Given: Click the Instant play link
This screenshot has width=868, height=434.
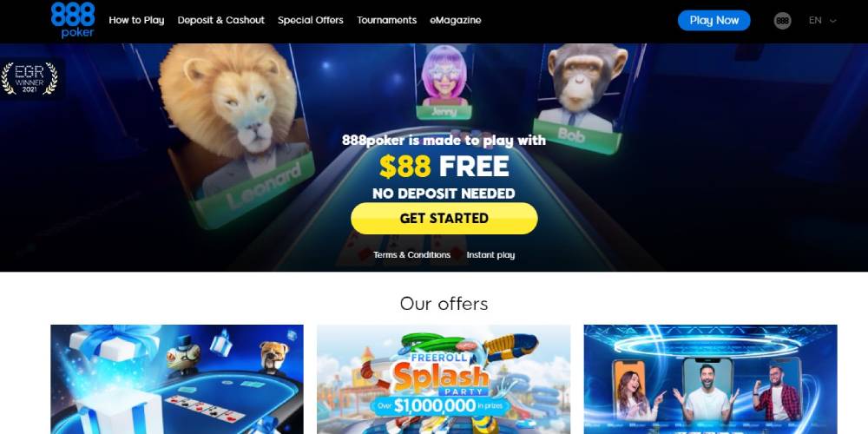Looking at the screenshot, I should click(490, 254).
